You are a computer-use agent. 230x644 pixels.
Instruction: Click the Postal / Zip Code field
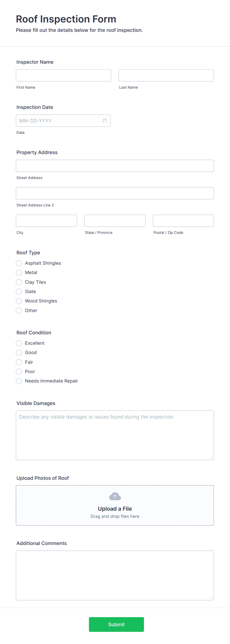[x=184, y=221]
